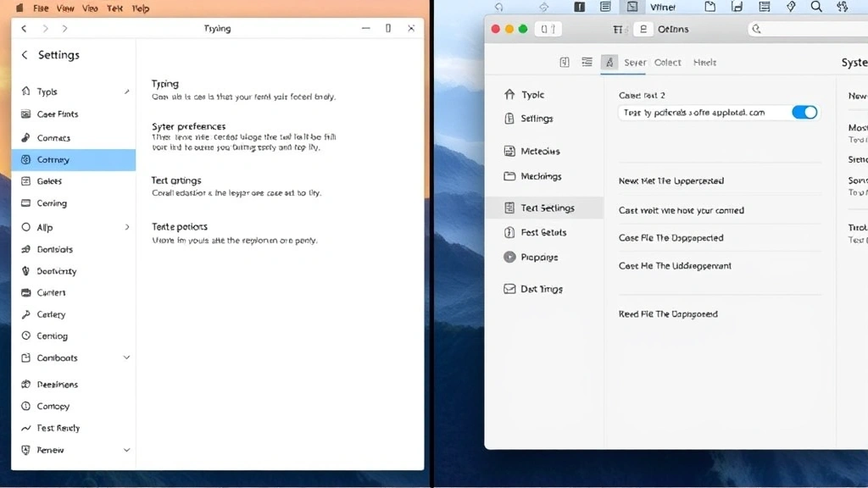Open the Vtlner menu in menu bar
Image resolution: width=868 pixels, height=488 pixels.
pos(664,7)
